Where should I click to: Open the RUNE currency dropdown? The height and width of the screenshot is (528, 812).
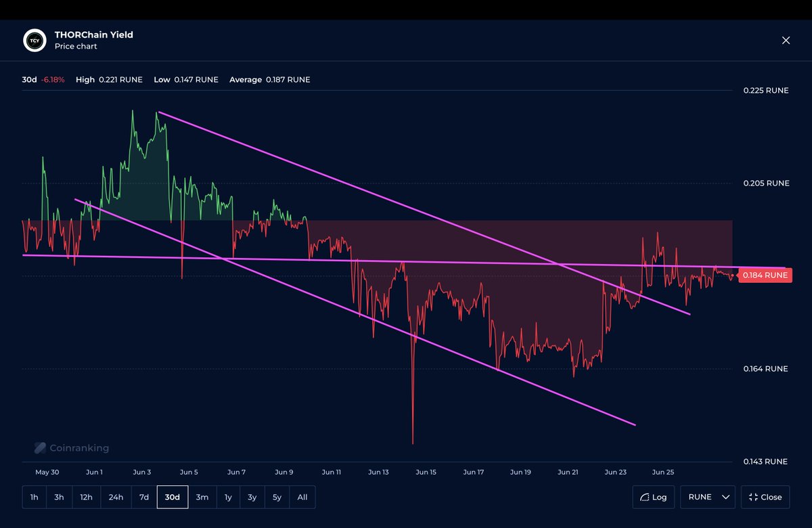[708, 497]
